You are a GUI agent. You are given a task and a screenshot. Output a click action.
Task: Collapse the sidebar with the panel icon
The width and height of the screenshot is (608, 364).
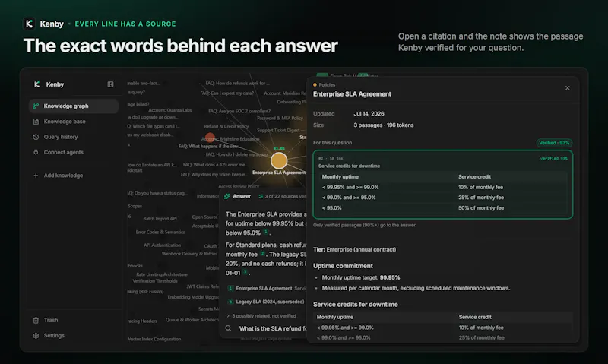point(110,84)
